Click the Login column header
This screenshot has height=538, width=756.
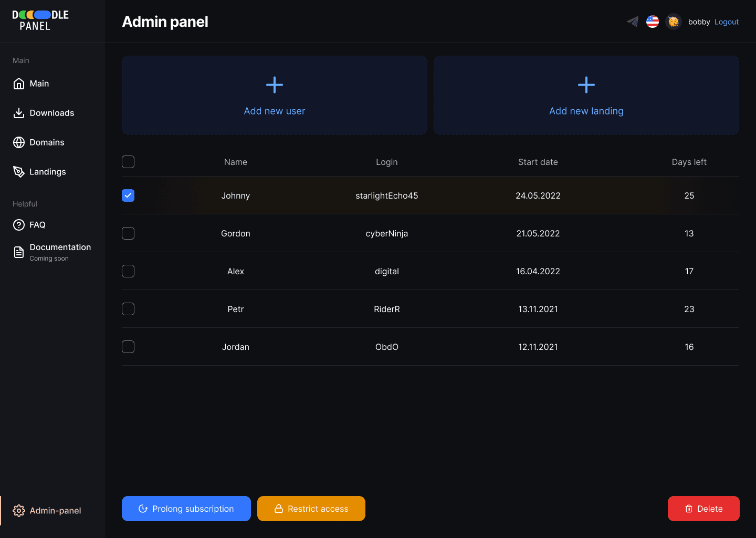(x=387, y=162)
